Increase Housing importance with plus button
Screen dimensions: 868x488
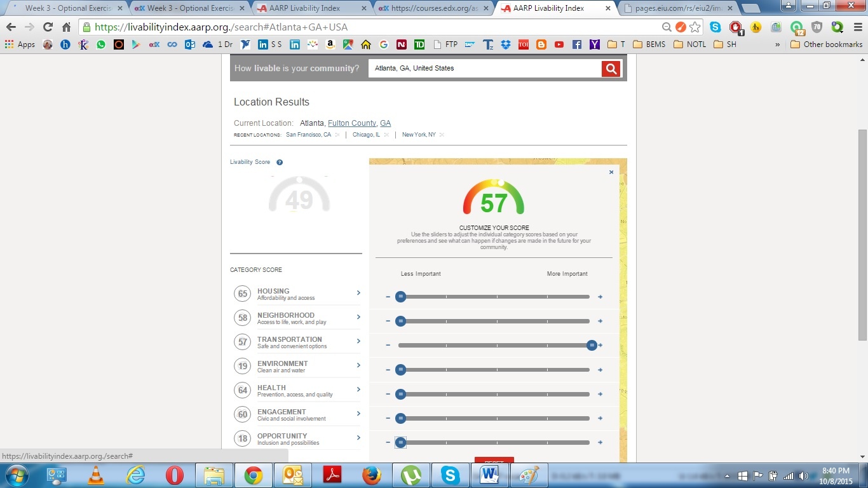600,297
